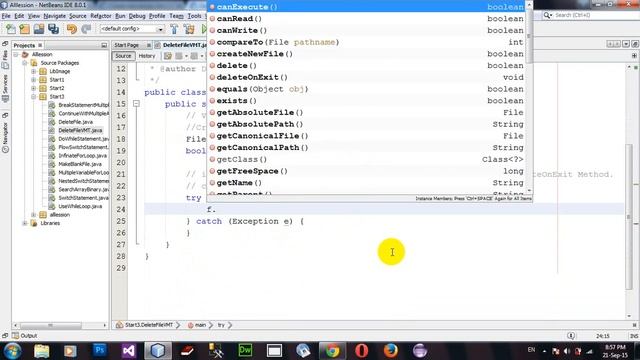640x360 pixels.
Task: Expand the Start2 package
Action: [34, 88]
